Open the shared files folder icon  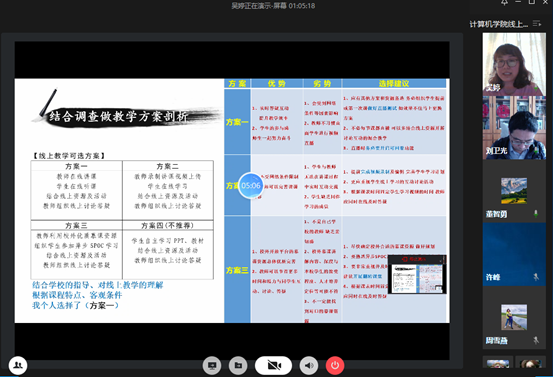tap(238, 365)
